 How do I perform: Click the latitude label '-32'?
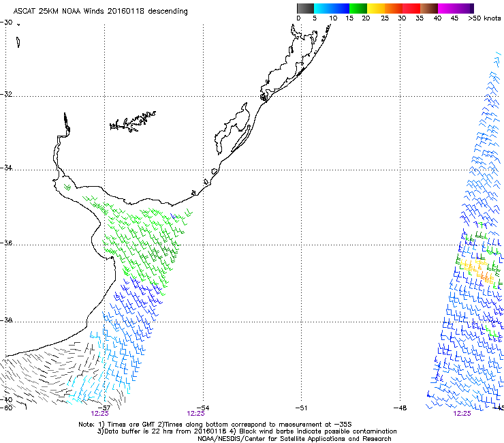click(6, 94)
